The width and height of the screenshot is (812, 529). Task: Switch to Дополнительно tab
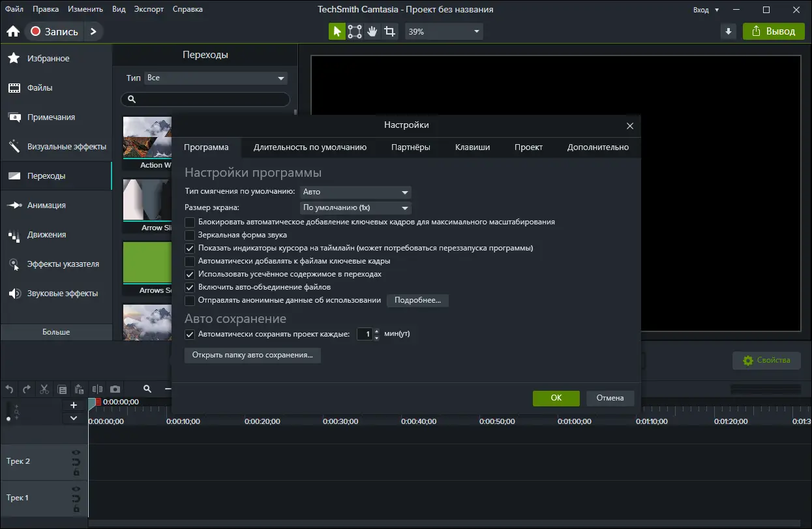click(598, 147)
